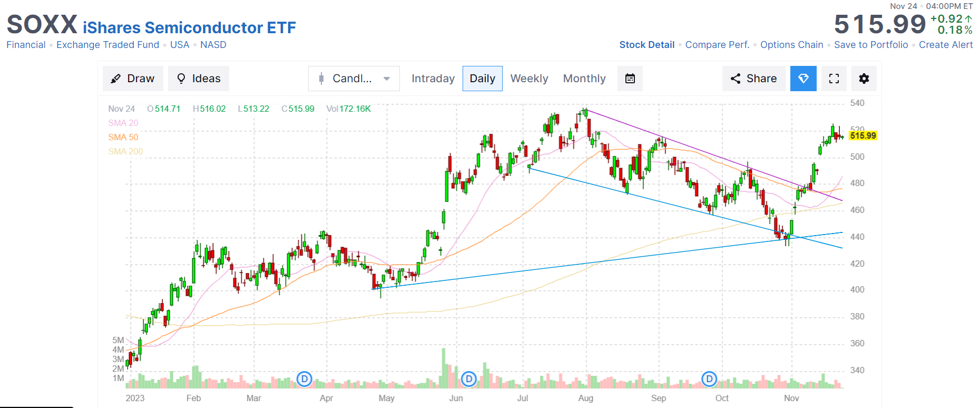Click the SMA 20 legend label
980x408 pixels.
pos(123,123)
